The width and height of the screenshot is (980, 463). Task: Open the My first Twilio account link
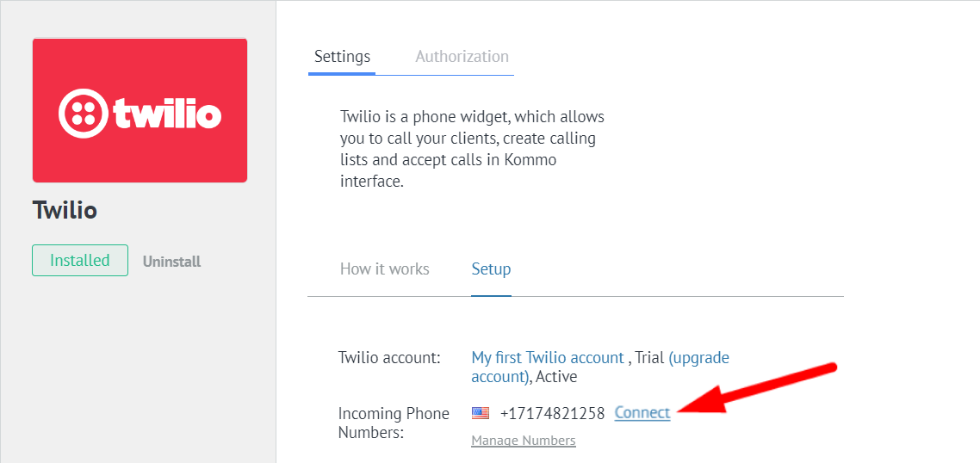[x=547, y=358]
